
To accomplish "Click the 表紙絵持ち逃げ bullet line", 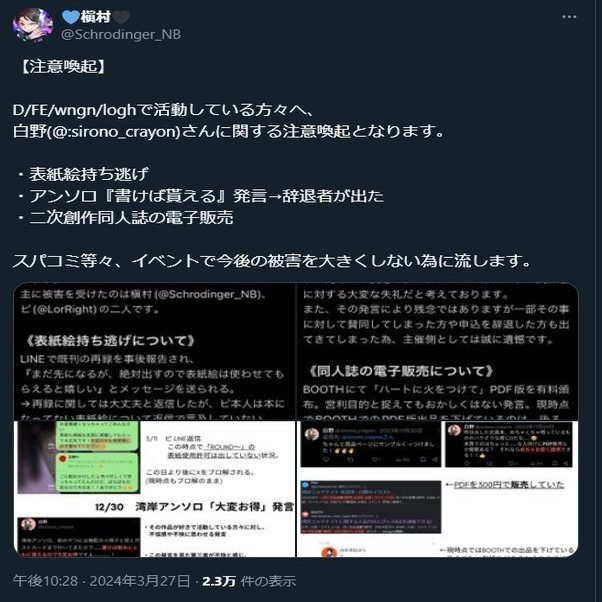I will pyautogui.click(x=83, y=175).
